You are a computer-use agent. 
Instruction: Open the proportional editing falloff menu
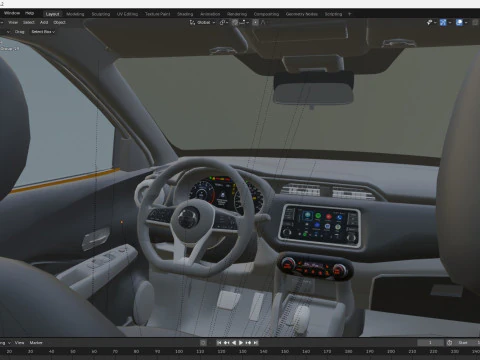[263, 22]
